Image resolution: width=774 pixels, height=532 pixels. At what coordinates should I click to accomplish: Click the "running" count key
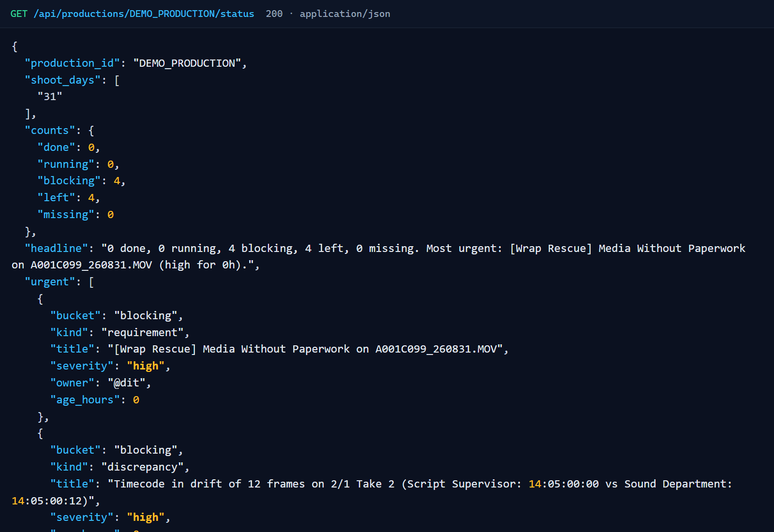click(66, 164)
